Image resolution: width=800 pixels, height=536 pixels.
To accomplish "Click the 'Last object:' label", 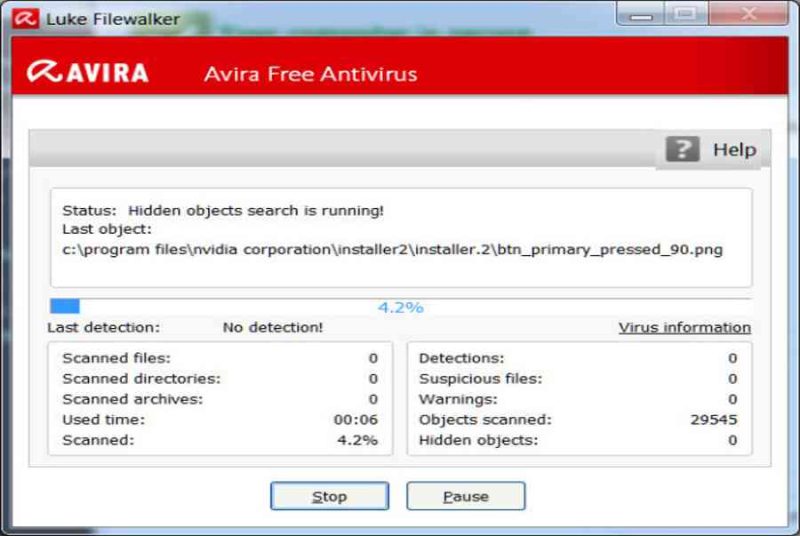I will (x=107, y=229).
